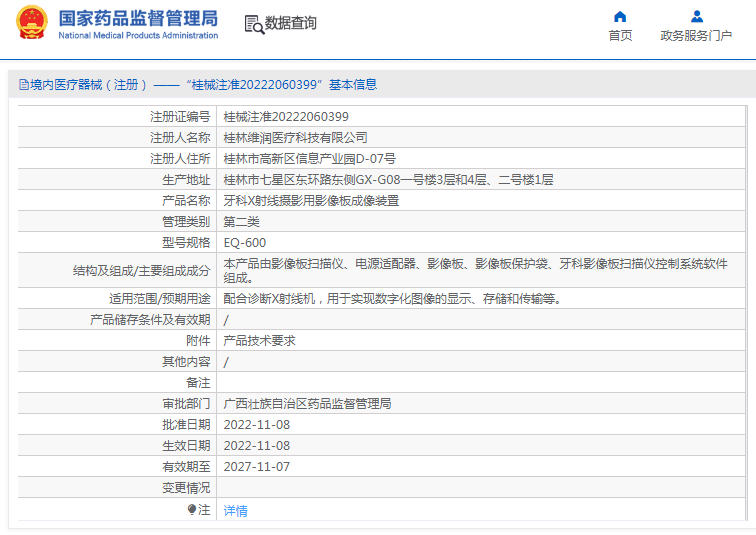Viewport: 756px width, 535px height.
Task: Click the 变更情况 row label
Action: [186, 488]
